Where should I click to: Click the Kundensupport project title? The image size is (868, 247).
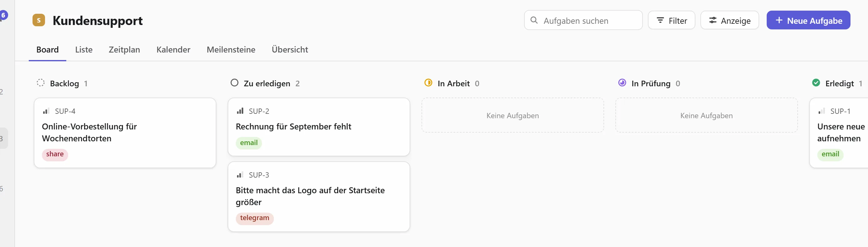(98, 21)
